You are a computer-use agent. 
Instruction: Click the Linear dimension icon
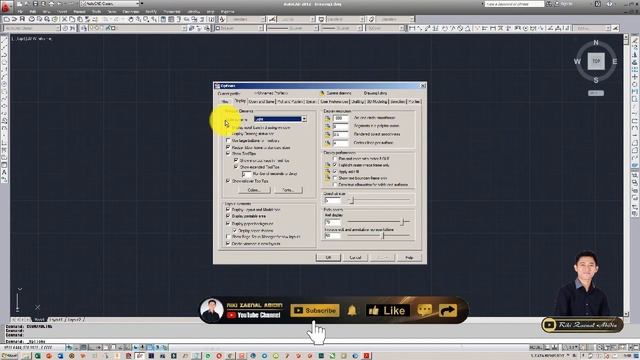pos(412,28)
